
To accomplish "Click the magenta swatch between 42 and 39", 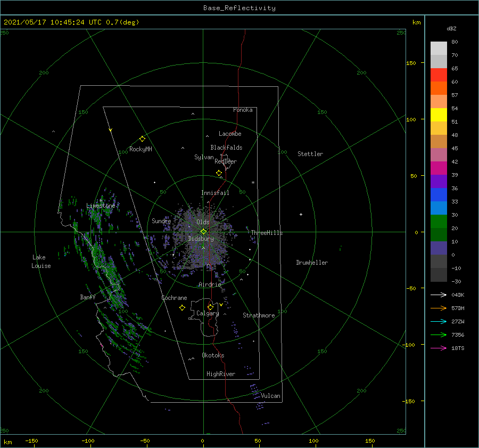I will coord(439,168).
